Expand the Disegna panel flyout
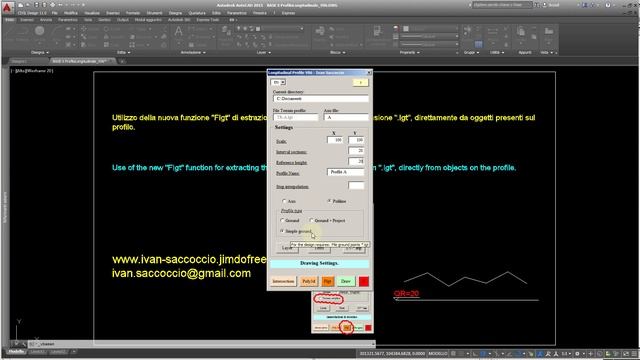The width and height of the screenshot is (640, 360). 40,53
